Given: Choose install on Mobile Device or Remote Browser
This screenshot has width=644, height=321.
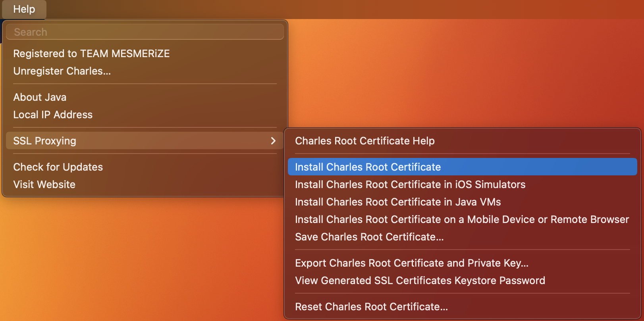Looking at the screenshot, I should [462, 219].
